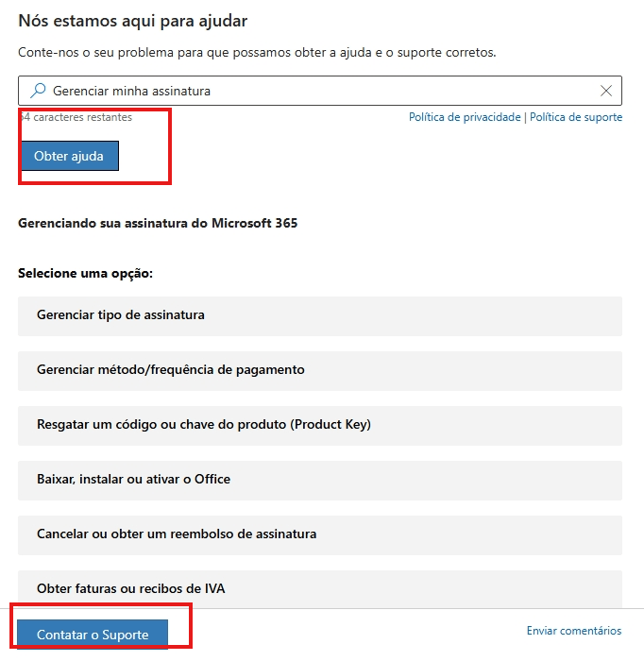The width and height of the screenshot is (644, 661).
Task: Choose 'Gerenciar método/frequência de pagamento' option
Action: click(320, 371)
